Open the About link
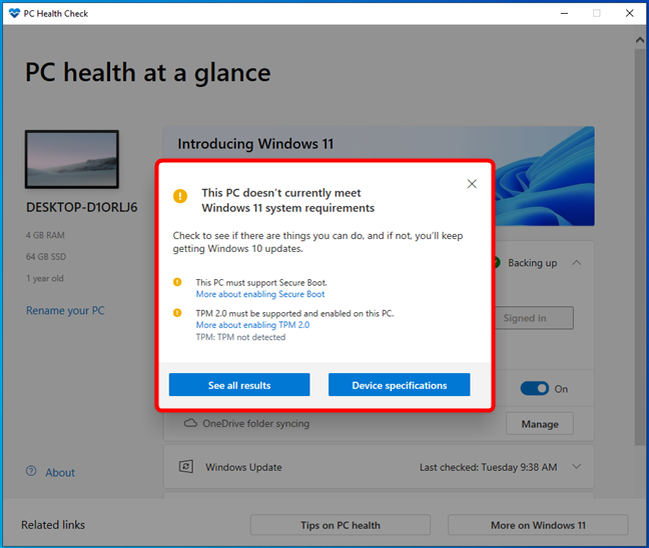 point(60,473)
